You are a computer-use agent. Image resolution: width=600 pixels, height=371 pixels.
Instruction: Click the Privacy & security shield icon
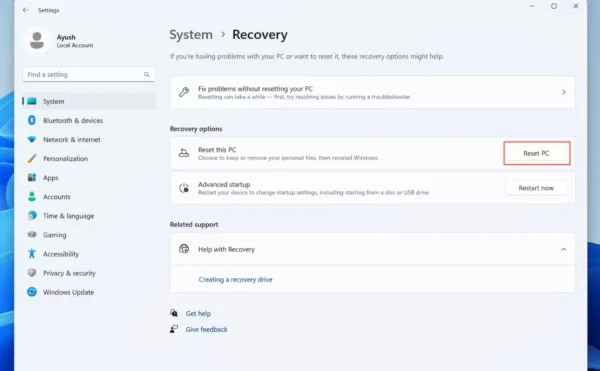click(32, 273)
